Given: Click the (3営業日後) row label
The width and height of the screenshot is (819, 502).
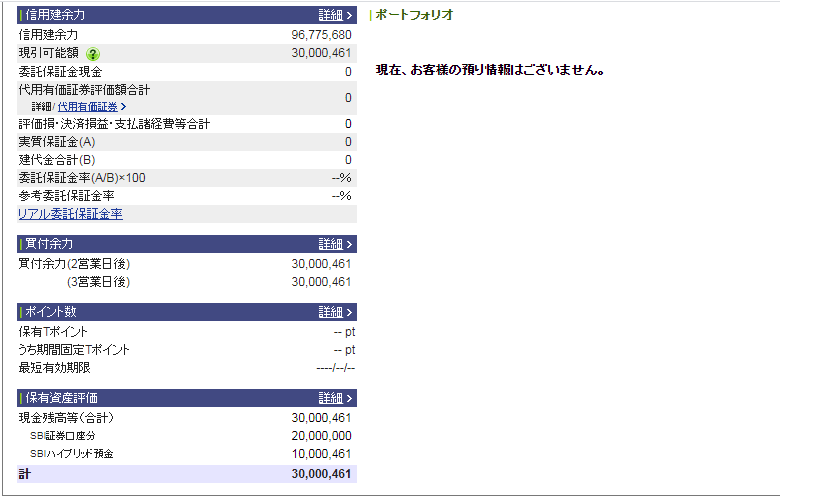Looking at the screenshot, I should click(x=98, y=282).
